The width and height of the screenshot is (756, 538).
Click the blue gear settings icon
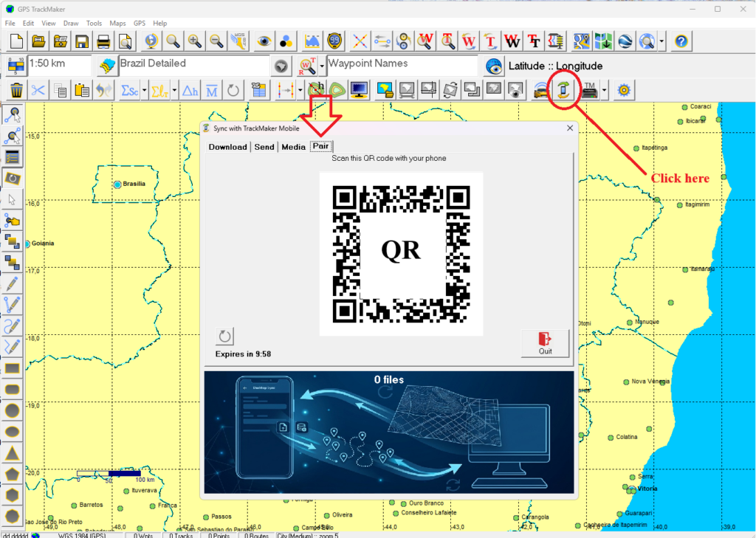point(623,90)
